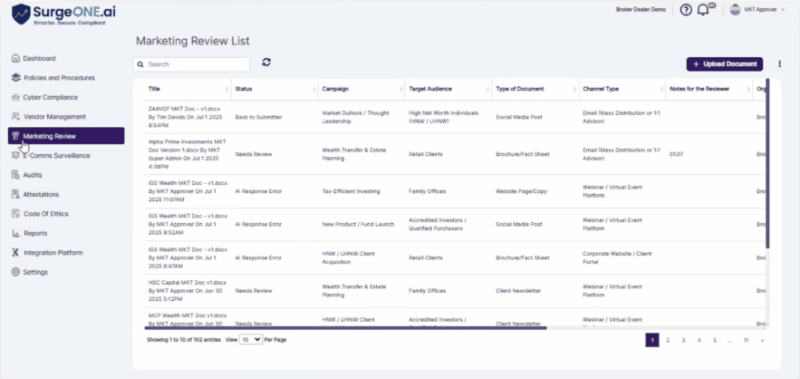The width and height of the screenshot is (800, 379).
Task: Open the per page view dropdown
Action: (x=251, y=339)
